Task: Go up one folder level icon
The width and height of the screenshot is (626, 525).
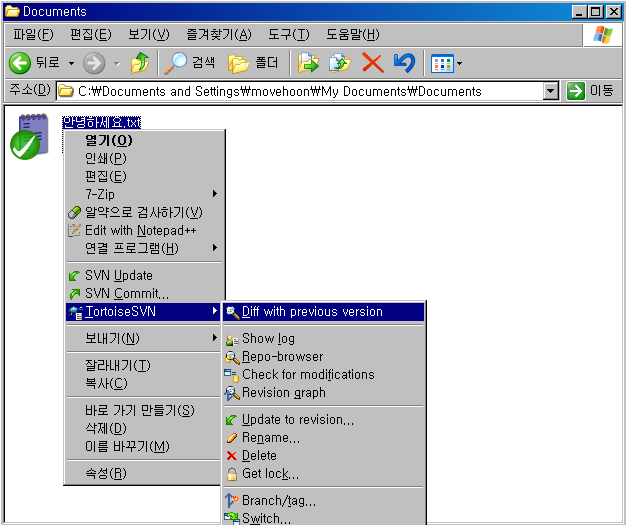Action: pos(140,63)
